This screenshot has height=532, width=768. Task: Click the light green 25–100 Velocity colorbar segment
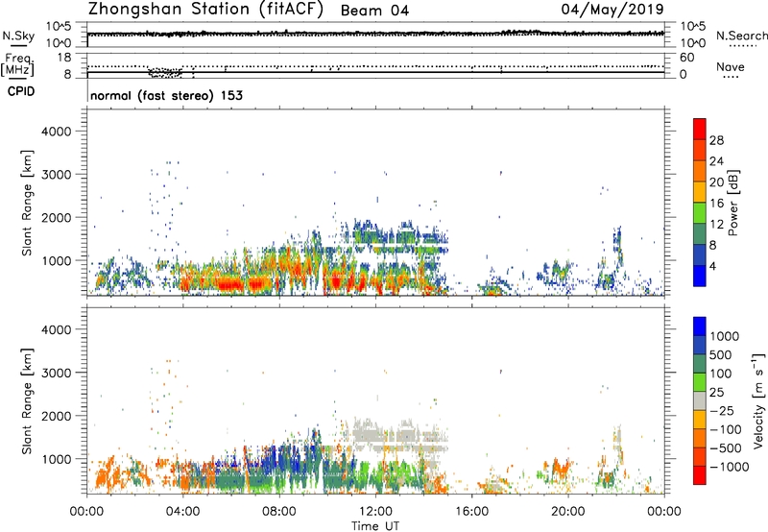coord(700,382)
